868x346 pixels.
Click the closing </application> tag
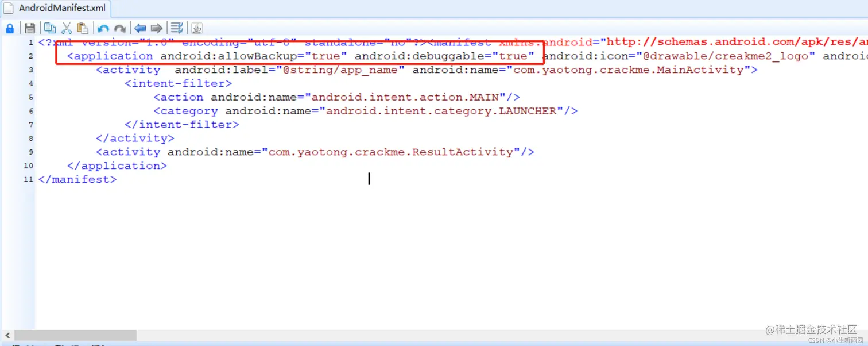[117, 166]
